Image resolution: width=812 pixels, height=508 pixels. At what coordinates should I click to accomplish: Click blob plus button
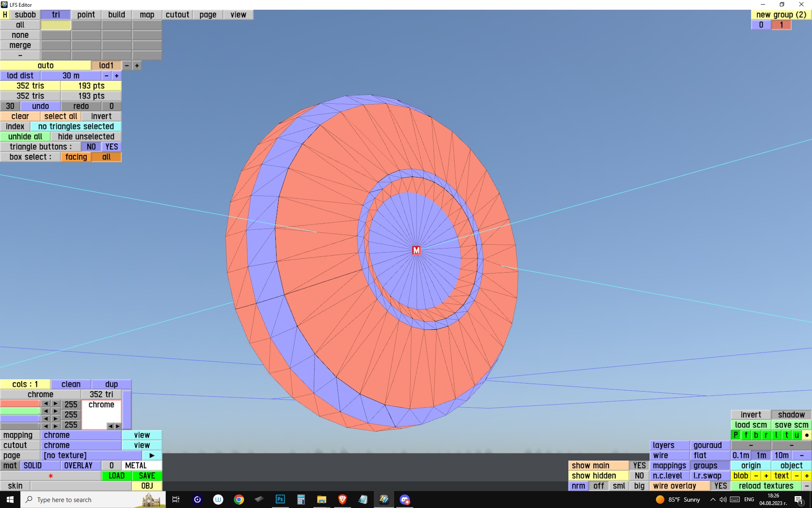coord(766,475)
